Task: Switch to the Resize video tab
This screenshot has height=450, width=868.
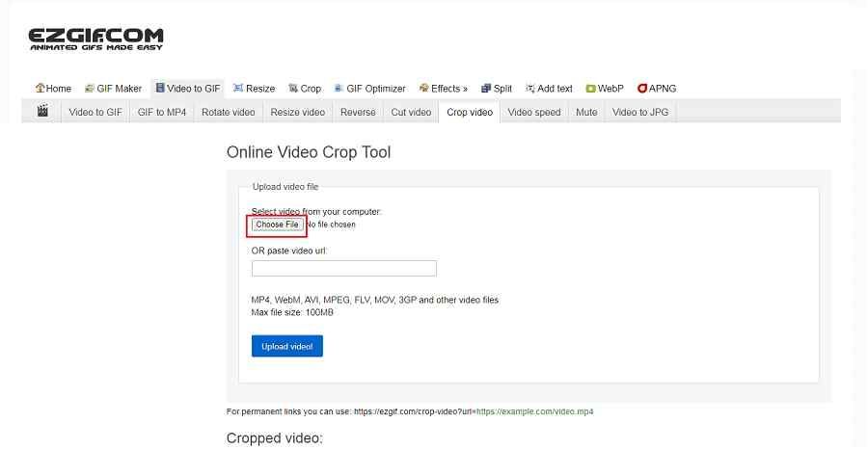Action: coord(298,112)
